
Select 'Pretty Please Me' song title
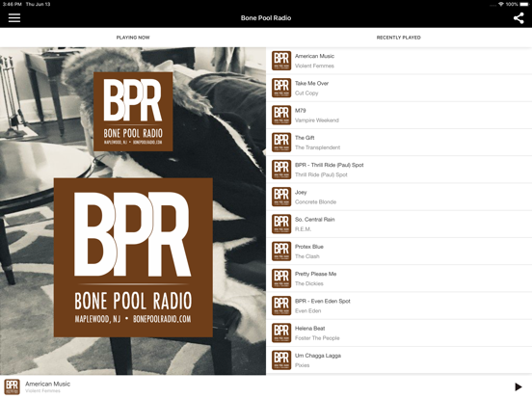point(315,274)
